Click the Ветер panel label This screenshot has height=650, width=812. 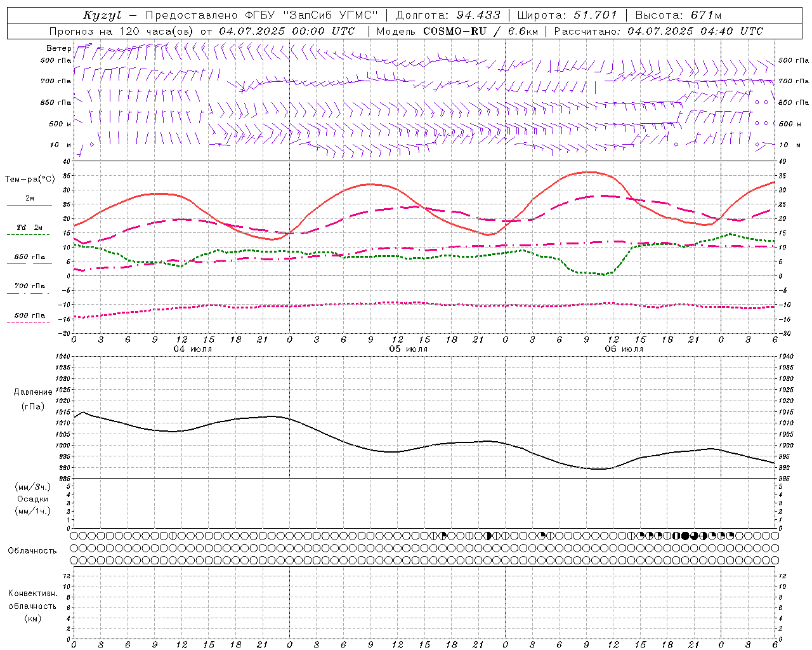[58, 48]
